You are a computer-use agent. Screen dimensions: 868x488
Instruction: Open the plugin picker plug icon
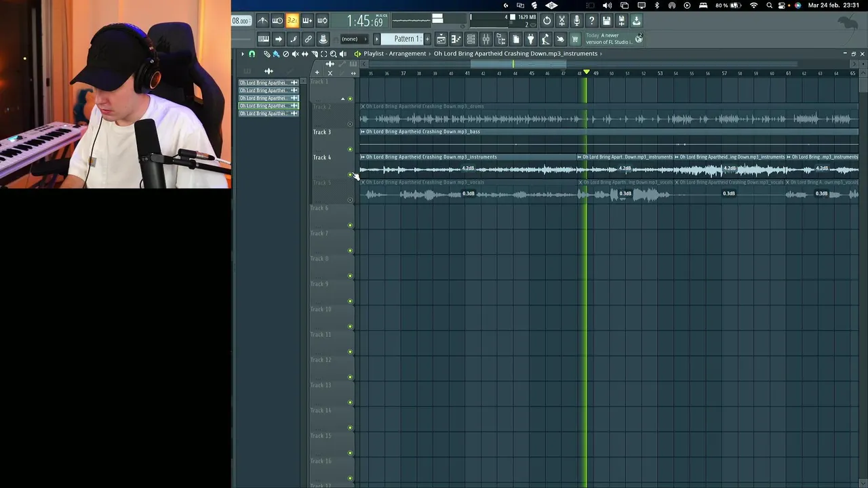530,39
